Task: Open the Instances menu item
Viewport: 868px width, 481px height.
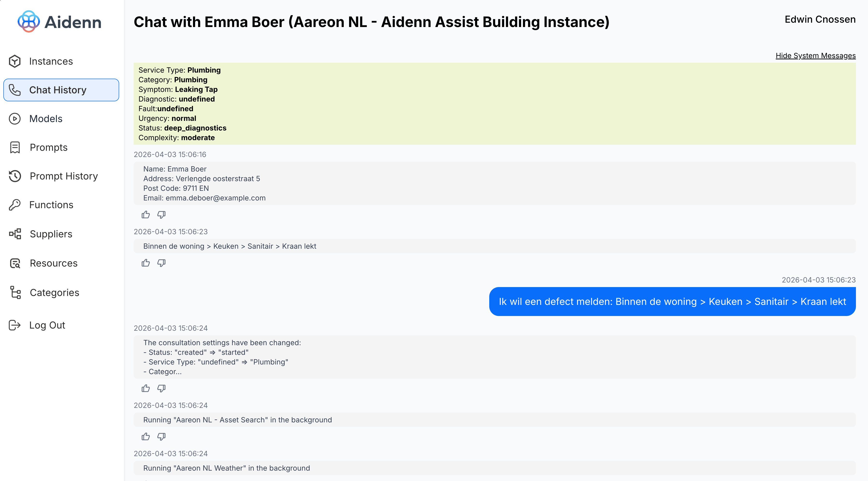Action: 61,61
